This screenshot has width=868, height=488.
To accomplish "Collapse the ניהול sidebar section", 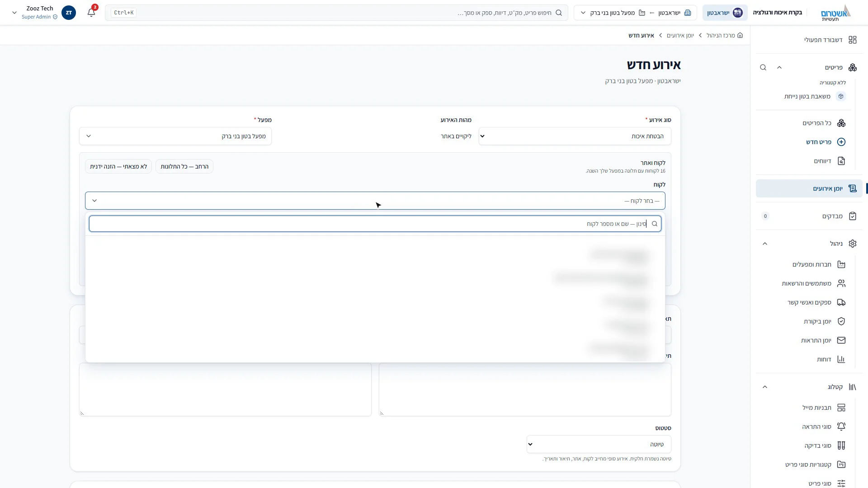I will coord(765,244).
